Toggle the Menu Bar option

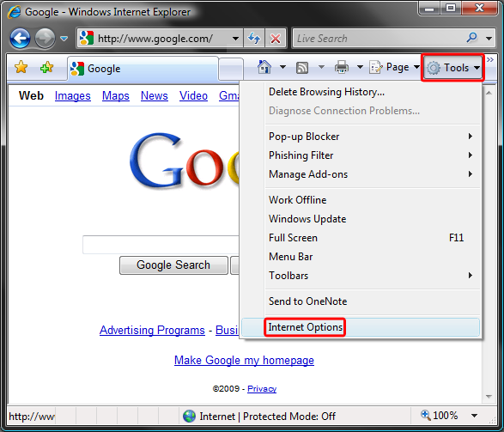pyautogui.click(x=361, y=257)
